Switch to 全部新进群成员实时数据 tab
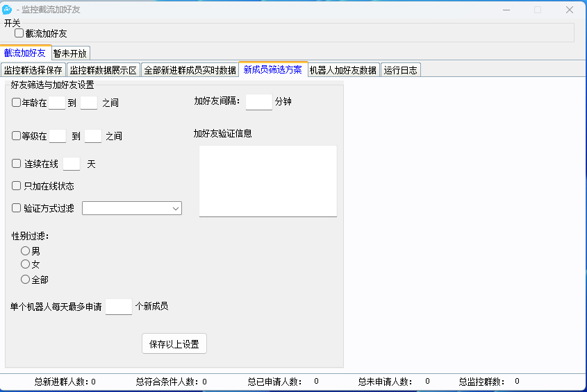 click(x=190, y=70)
